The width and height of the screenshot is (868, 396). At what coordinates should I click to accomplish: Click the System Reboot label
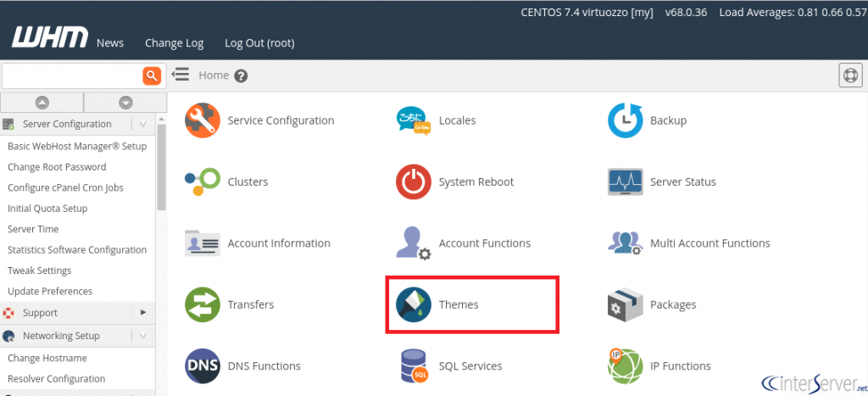click(476, 181)
